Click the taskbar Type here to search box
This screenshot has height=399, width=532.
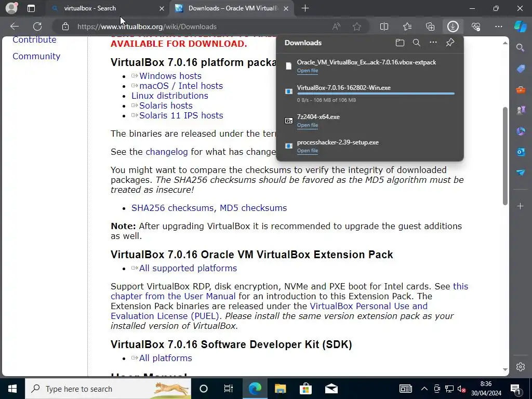click(108, 389)
